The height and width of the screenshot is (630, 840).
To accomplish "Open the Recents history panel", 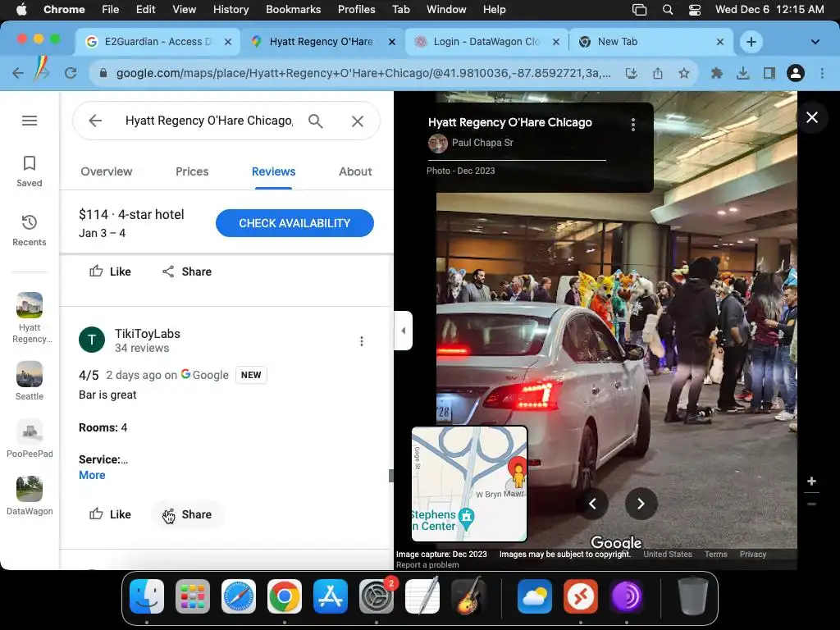I will pos(30,231).
